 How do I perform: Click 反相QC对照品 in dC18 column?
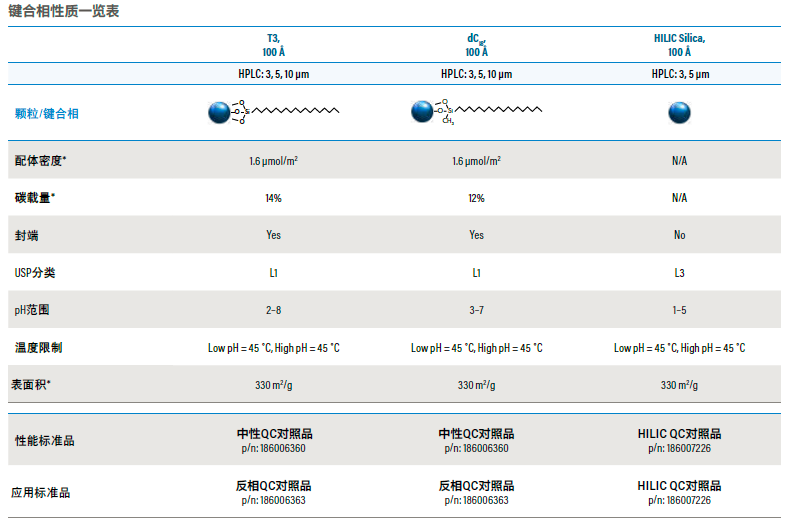click(x=477, y=486)
